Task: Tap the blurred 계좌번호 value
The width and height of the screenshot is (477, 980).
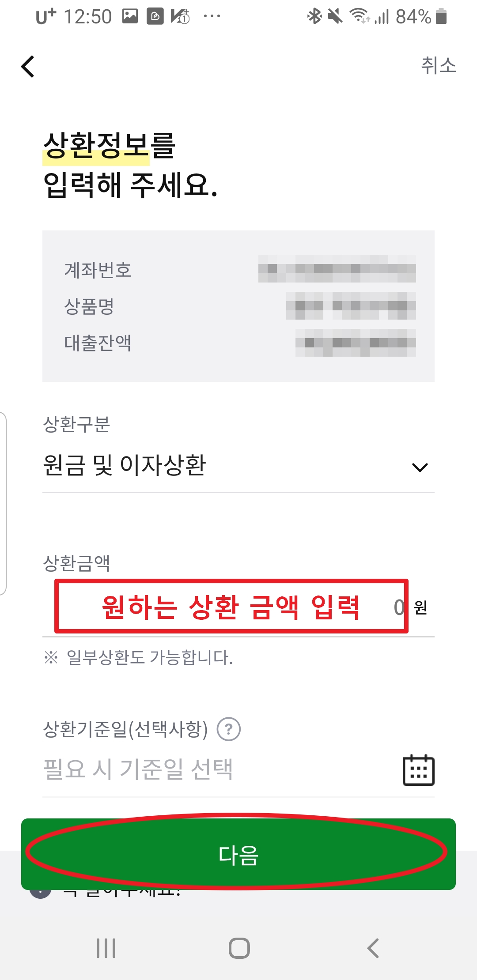Action: [x=337, y=268]
